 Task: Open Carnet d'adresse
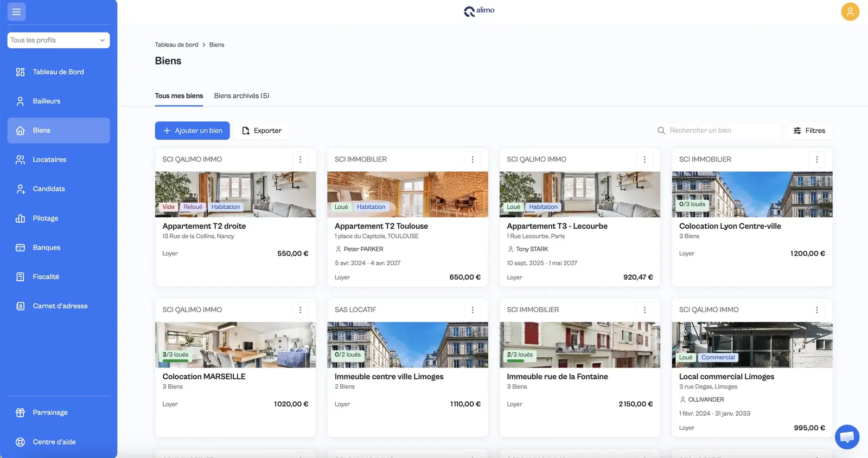59,306
